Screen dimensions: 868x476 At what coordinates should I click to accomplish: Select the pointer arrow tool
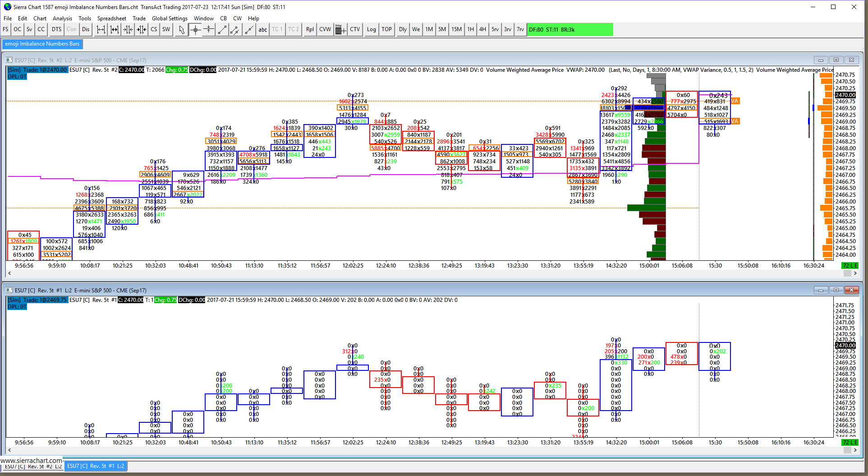182,29
